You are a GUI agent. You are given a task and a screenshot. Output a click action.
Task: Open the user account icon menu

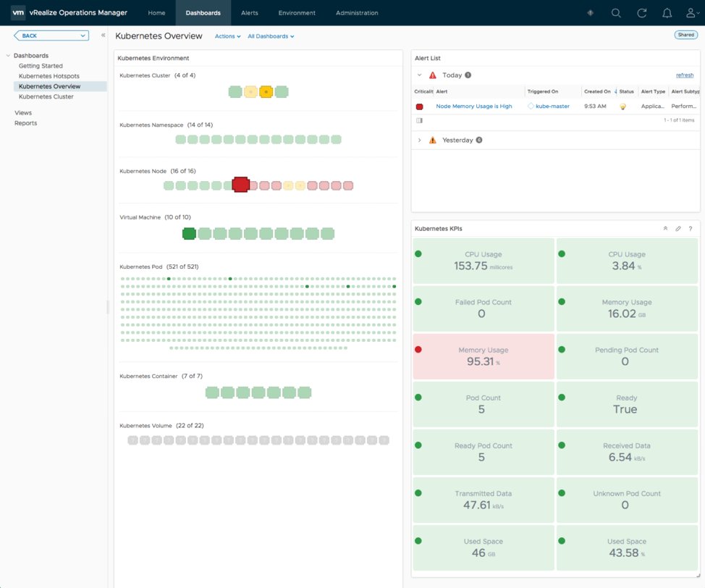click(691, 13)
